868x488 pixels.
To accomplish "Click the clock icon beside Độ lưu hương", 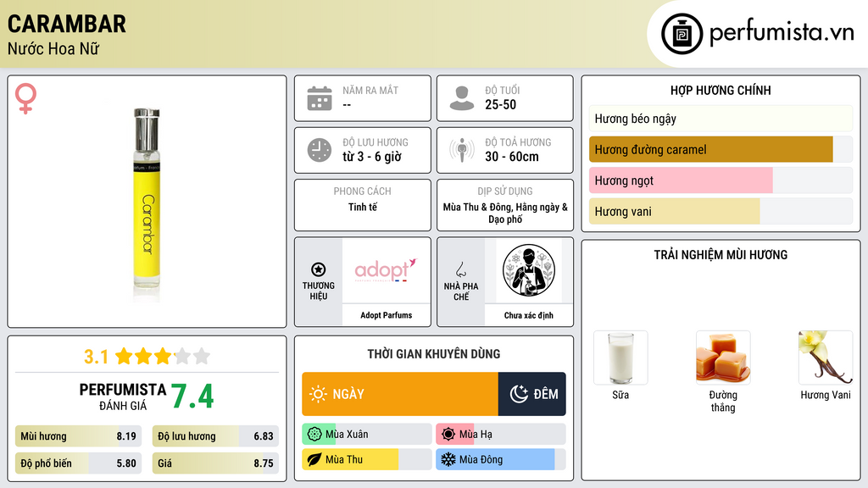I will tap(320, 150).
